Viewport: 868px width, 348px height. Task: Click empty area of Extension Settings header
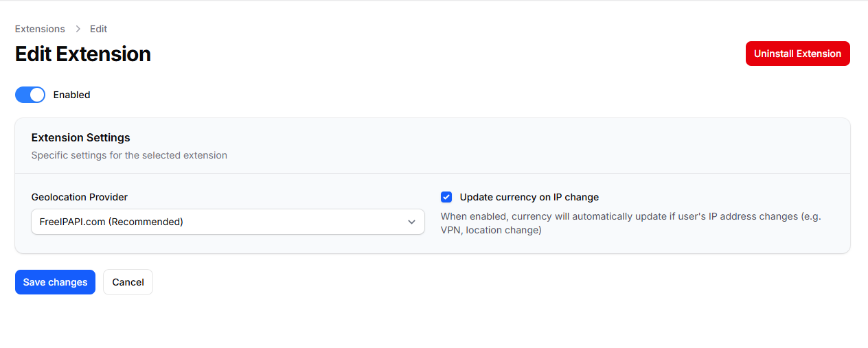click(x=549, y=146)
